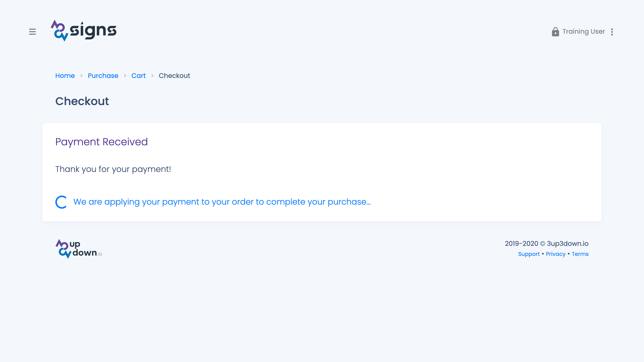Select Purchase in the breadcrumb trail

point(103,76)
